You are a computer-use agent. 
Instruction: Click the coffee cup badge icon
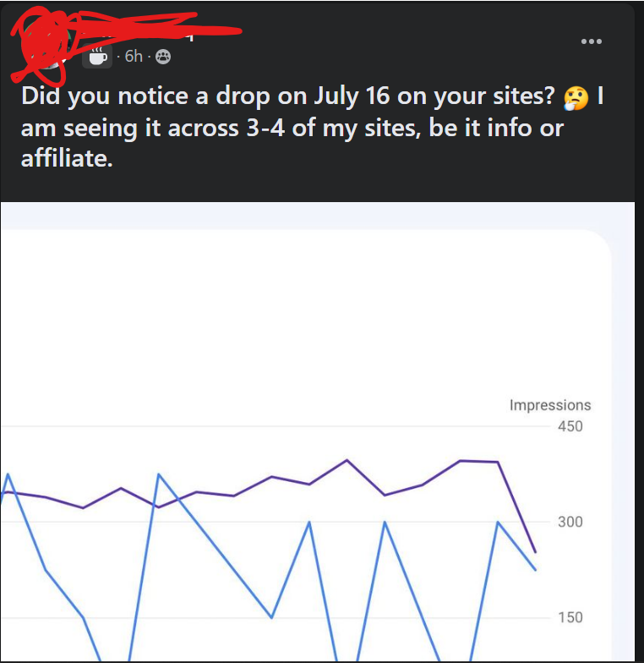pyautogui.click(x=98, y=56)
